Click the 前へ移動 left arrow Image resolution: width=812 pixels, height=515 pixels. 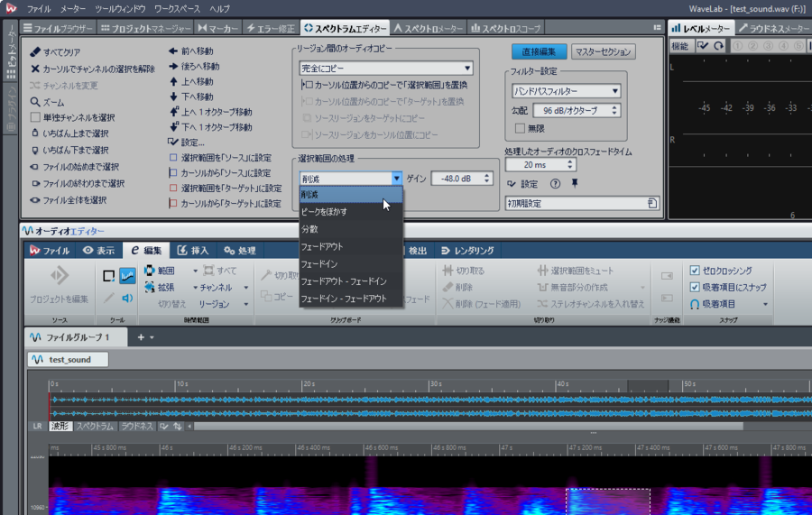173,51
